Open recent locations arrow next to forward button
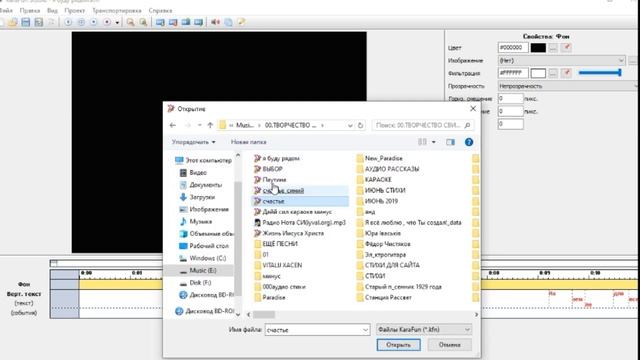640x360 pixels. click(x=200, y=125)
